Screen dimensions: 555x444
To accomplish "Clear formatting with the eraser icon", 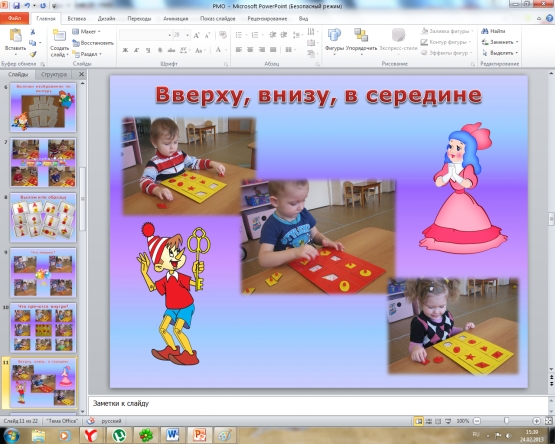I will [223, 35].
